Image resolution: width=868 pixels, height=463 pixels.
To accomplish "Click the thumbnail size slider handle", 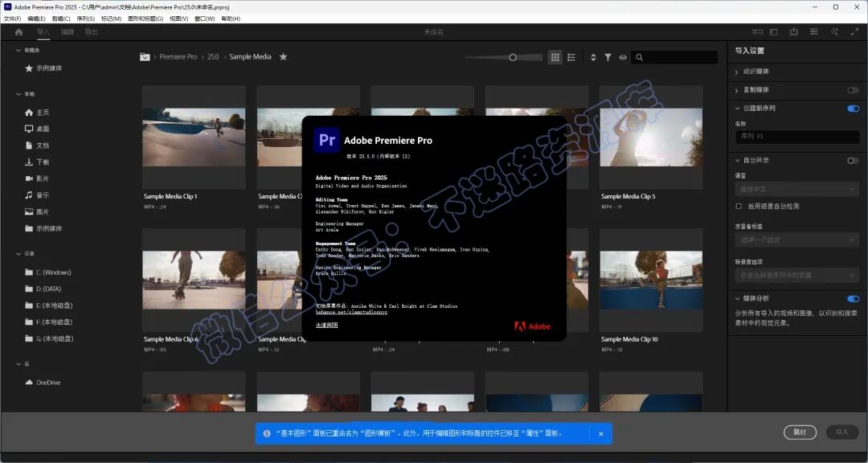I will point(513,57).
